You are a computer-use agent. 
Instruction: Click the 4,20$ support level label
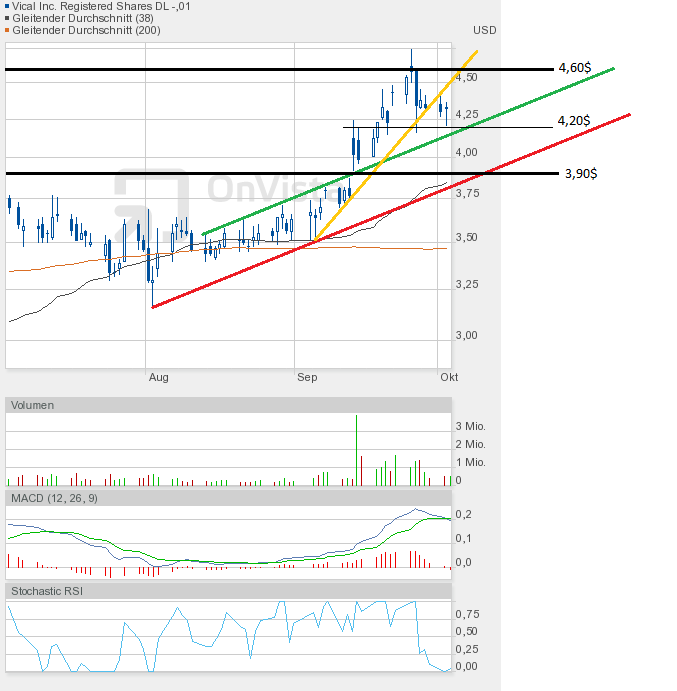tap(574, 120)
